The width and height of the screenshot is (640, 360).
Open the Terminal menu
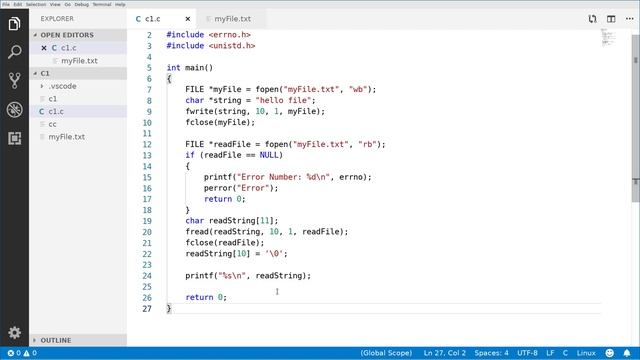pyautogui.click(x=102, y=4)
